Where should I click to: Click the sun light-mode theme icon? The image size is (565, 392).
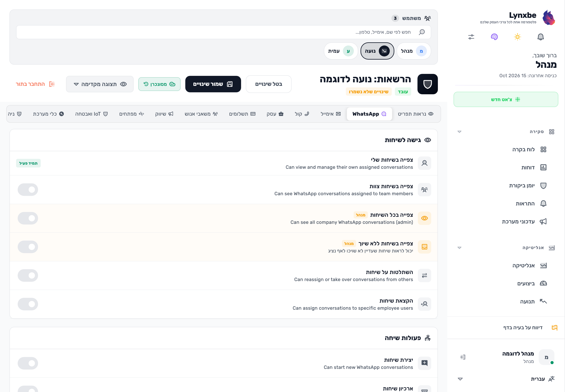[x=517, y=37]
